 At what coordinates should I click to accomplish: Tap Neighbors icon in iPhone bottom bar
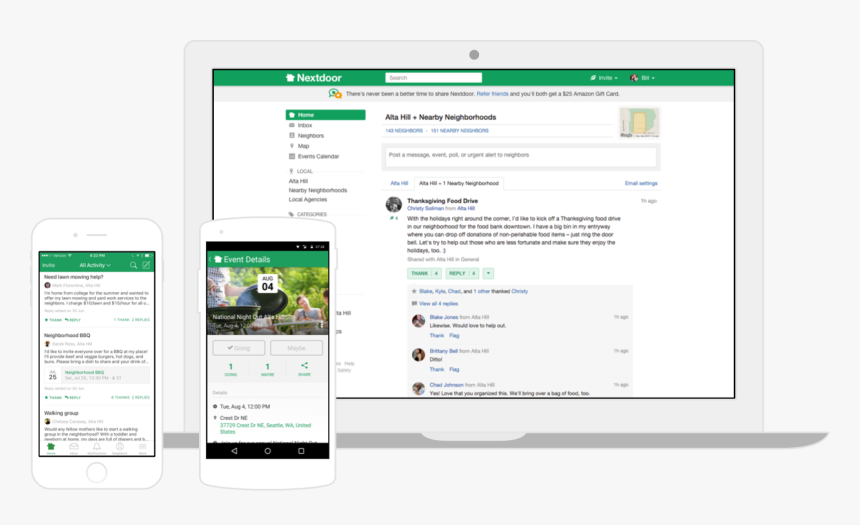point(120,448)
